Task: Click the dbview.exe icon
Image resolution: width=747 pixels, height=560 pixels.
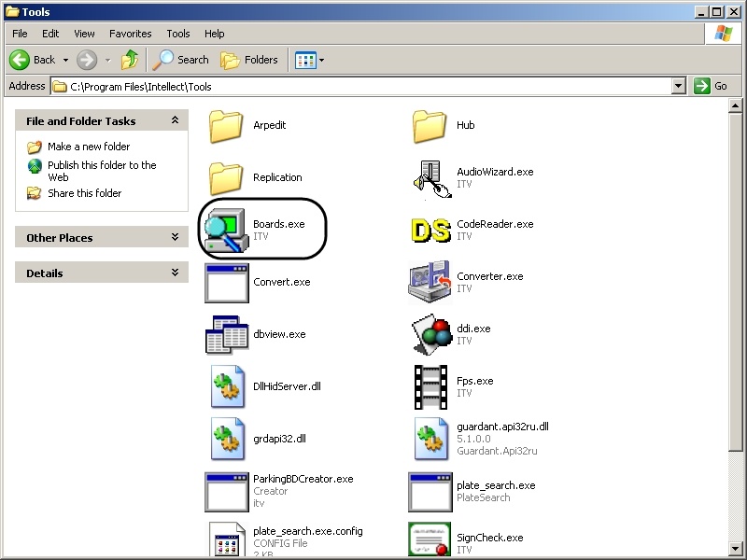Action: pyautogui.click(x=225, y=335)
